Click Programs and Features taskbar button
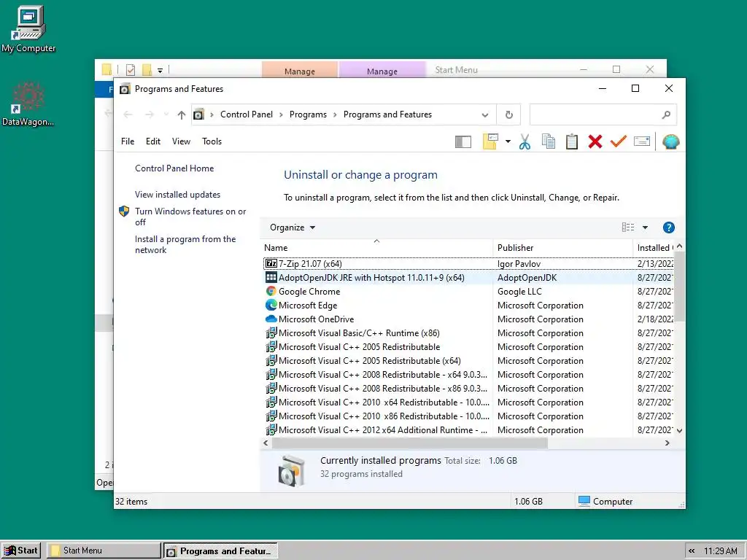The image size is (747, 560). 220,551
